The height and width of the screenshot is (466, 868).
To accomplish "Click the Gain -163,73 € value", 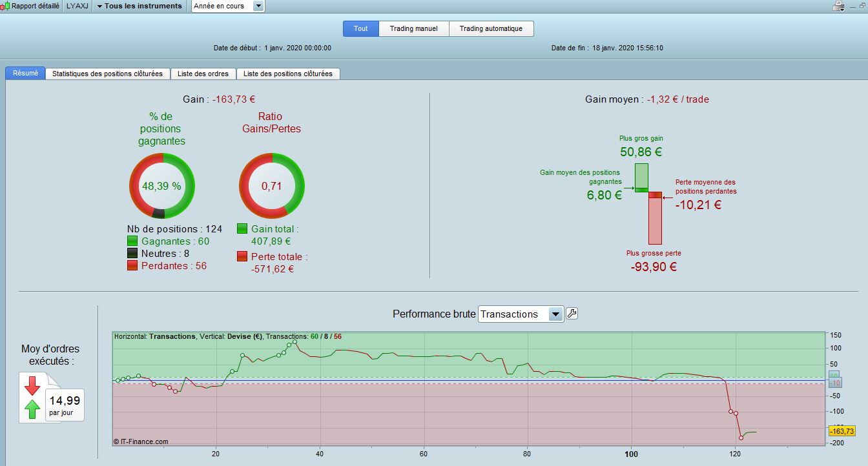I will tap(234, 99).
